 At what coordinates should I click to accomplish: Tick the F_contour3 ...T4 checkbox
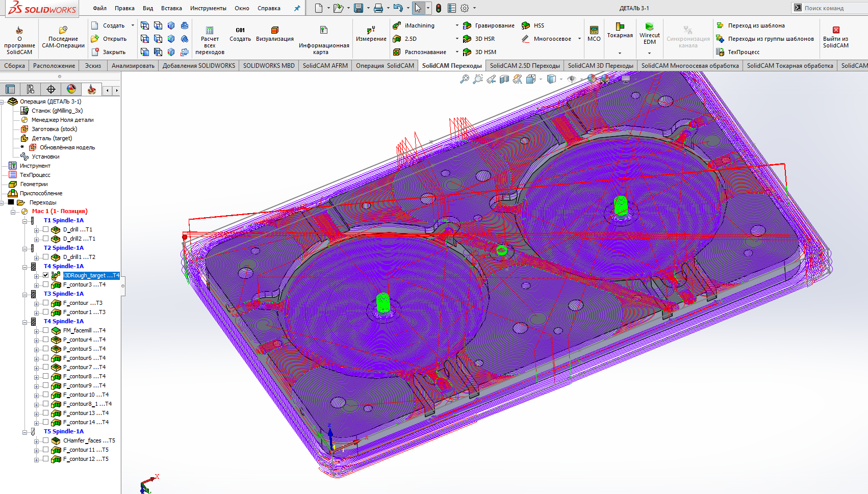pyautogui.click(x=46, y=284)
